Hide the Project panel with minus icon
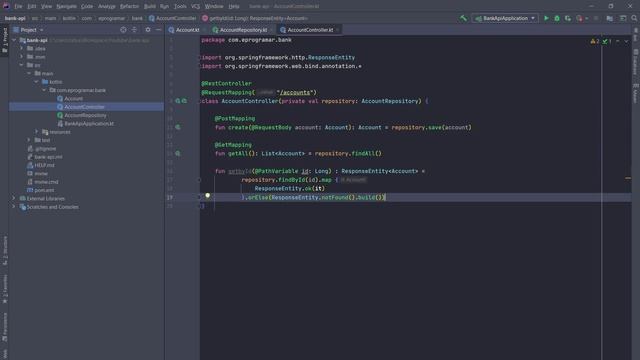 [x=158, y=30]
